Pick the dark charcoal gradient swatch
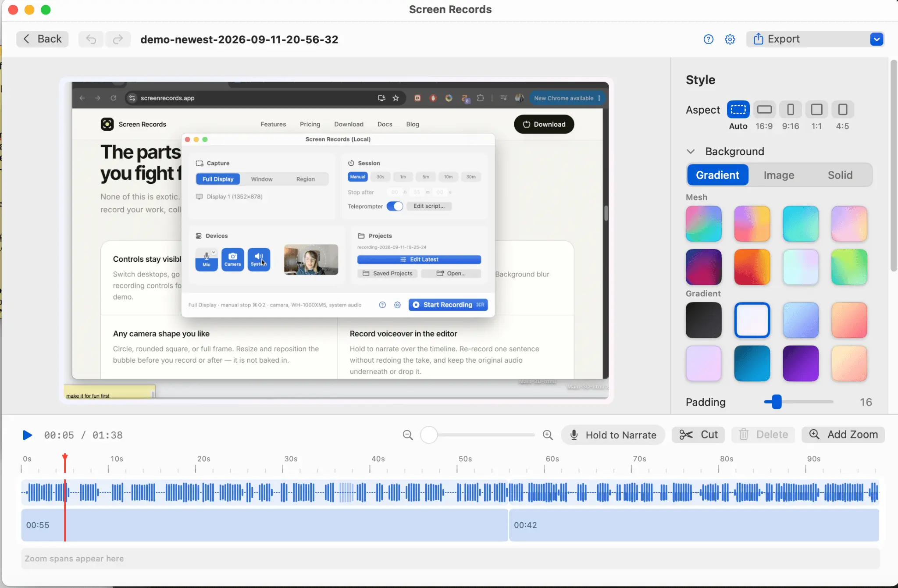Screen dimensions: 898x588 pyautogui.click(x=703, y=320)
